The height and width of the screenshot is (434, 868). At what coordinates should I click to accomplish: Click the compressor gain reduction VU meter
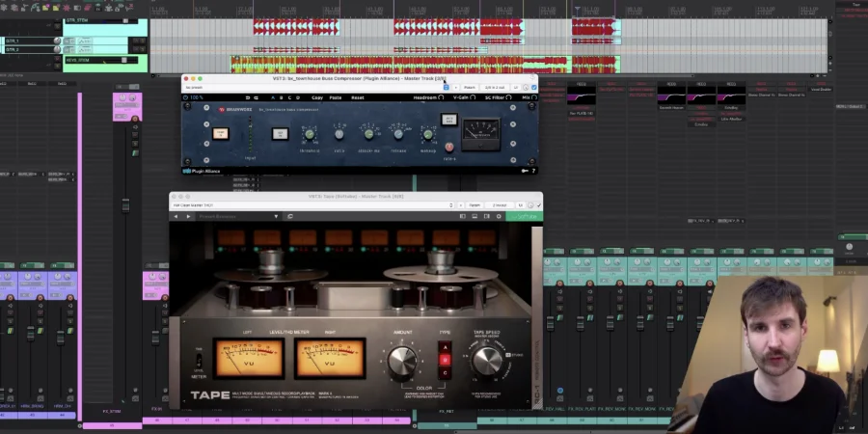[481, 134]
